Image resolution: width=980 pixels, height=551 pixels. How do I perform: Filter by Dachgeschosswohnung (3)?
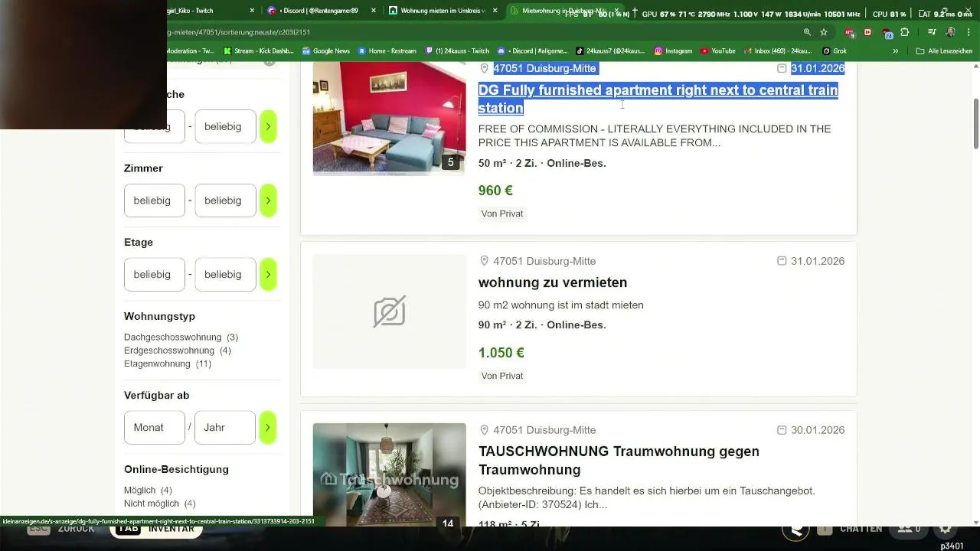(181, 337)
